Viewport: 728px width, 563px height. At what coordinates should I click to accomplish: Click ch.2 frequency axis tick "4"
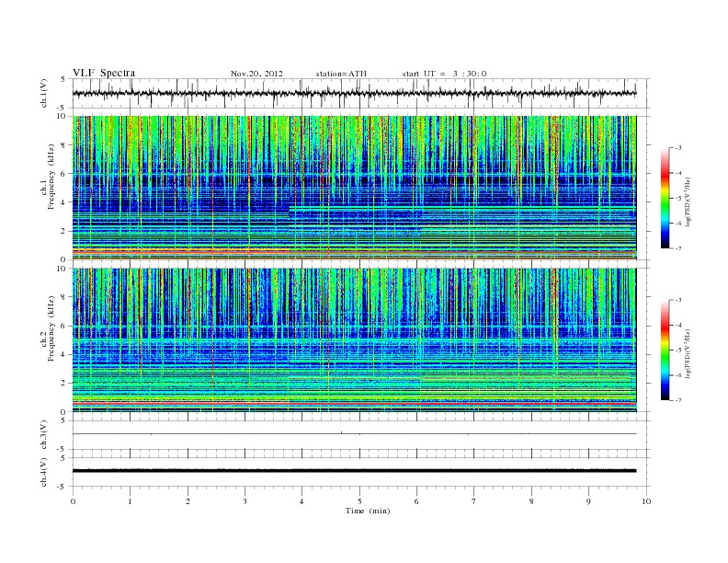coord(63,354)
